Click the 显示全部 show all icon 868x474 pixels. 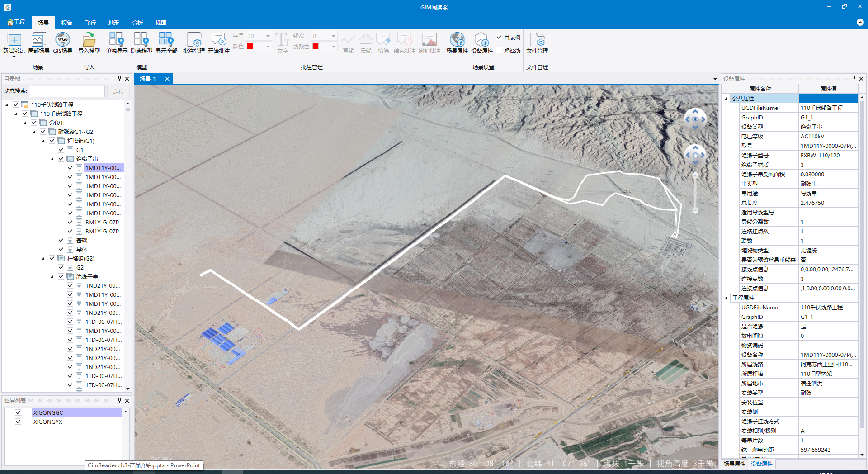pos(166,40)
